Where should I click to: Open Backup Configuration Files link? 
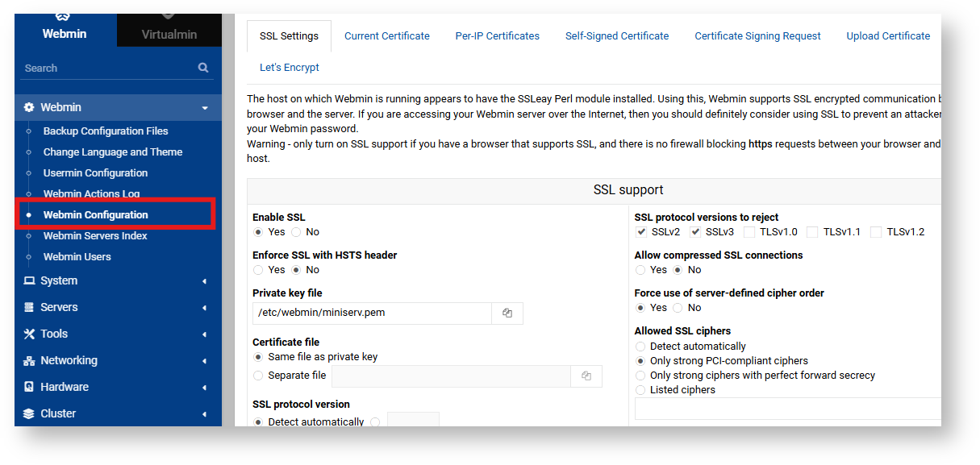pos(106,131)
